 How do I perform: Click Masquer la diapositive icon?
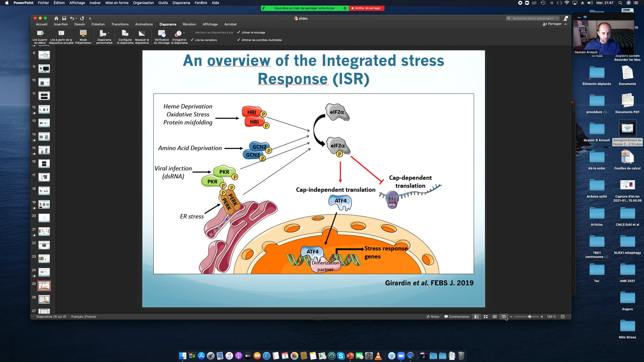[x=142, y=34]
